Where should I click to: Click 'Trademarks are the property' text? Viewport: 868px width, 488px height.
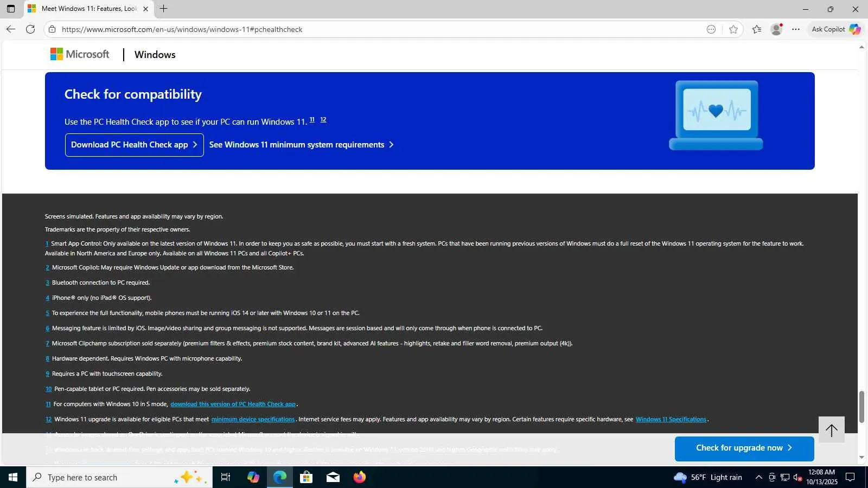(x=117, y=229)
